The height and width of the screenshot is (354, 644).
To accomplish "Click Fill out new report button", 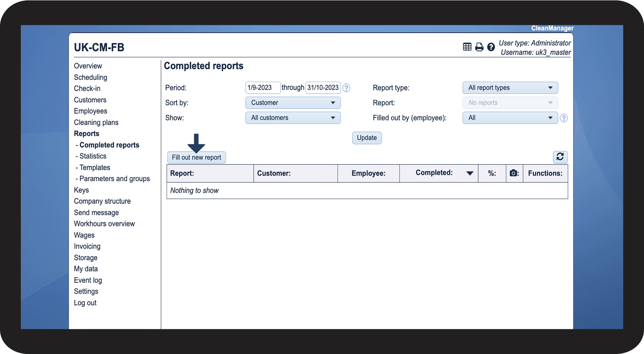I will click(x=196, y=157).
